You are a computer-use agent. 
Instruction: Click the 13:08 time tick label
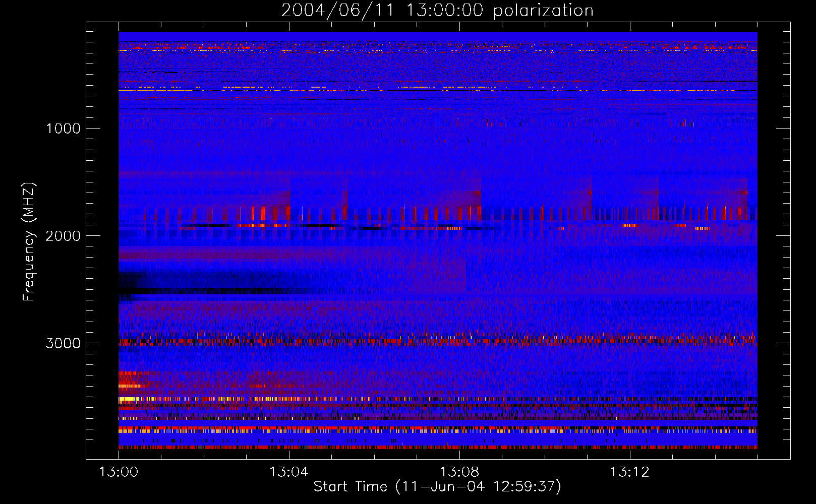point(459,472)
